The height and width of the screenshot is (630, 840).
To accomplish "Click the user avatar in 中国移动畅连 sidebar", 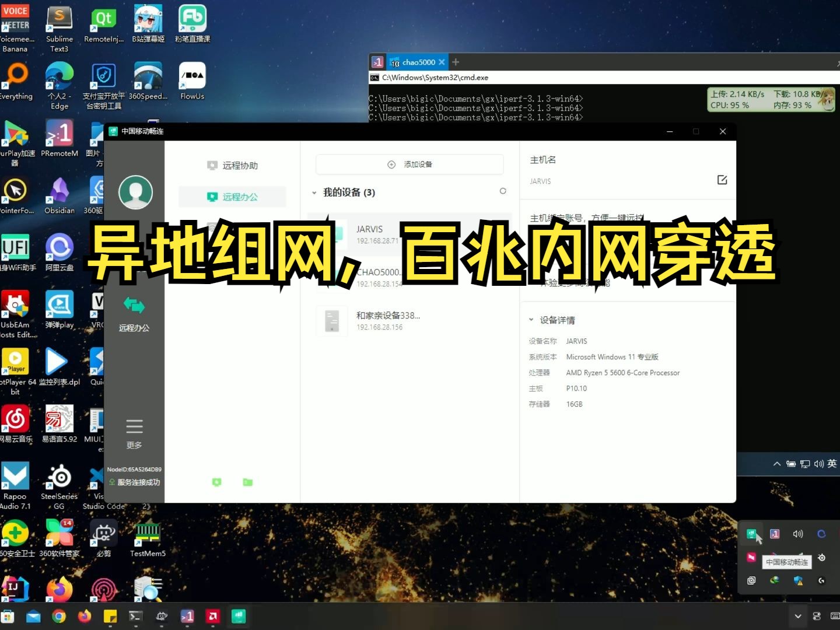I will (135, 192).
